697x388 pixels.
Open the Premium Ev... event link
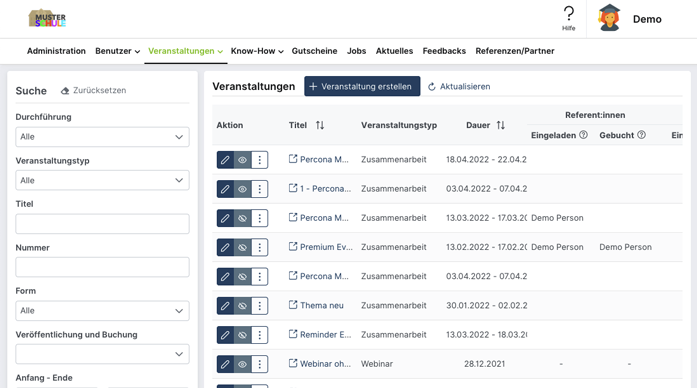[326, 247]
